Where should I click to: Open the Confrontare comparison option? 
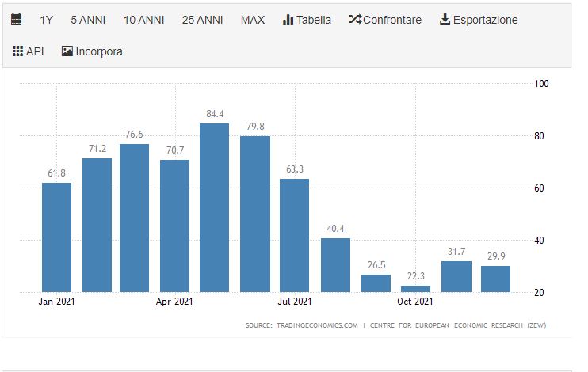pos(392,20)
